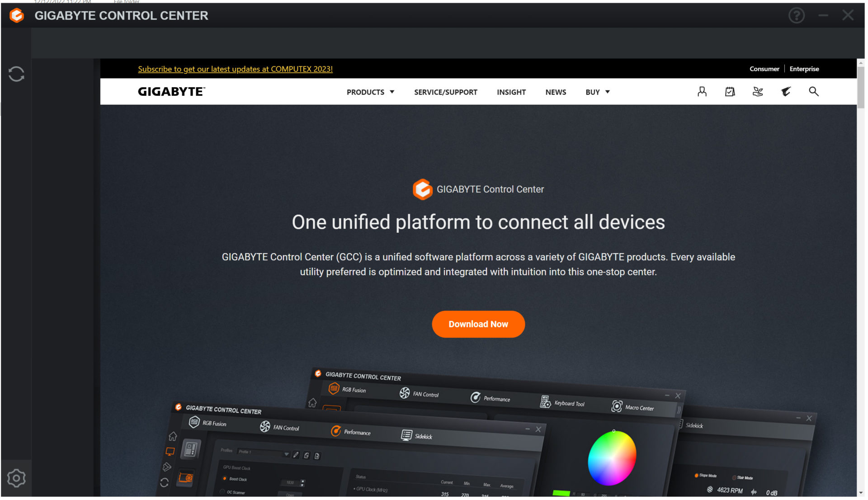The image size is (868, 500).
Task: Click the sprout sustainability icon
Action: [x=758, y=92]
